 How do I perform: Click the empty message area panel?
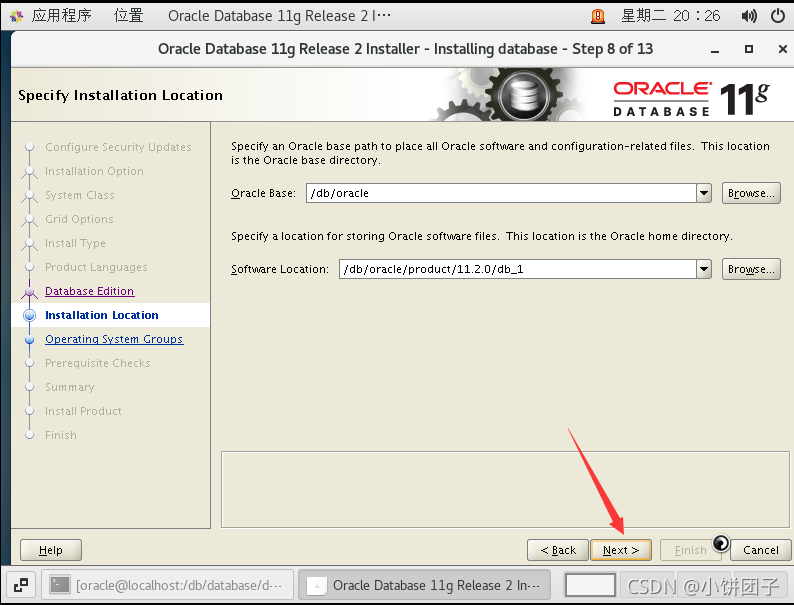pyautogui.click(x=505, y=490)
